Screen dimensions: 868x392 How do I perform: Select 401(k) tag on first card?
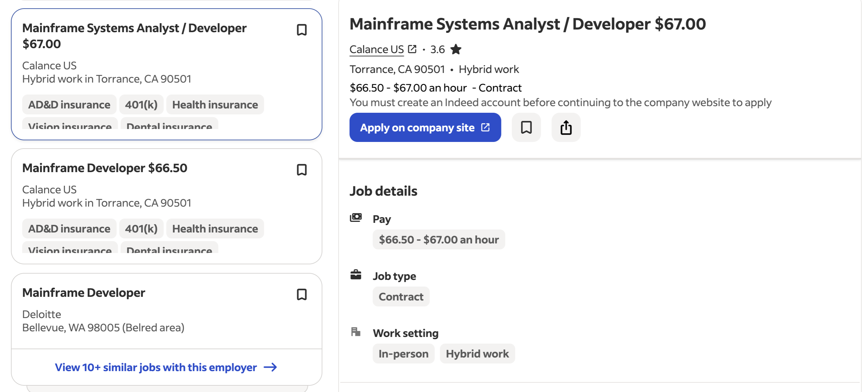pos(141,104)
